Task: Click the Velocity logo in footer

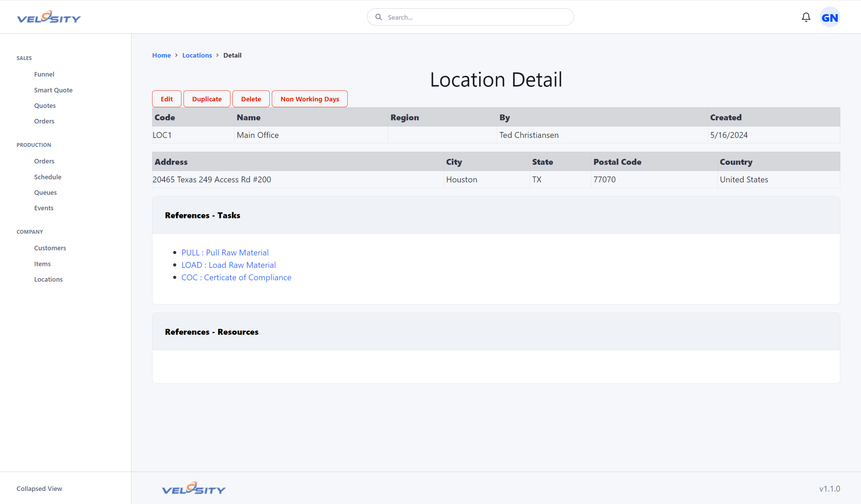Action: click(x=194, y=488)
